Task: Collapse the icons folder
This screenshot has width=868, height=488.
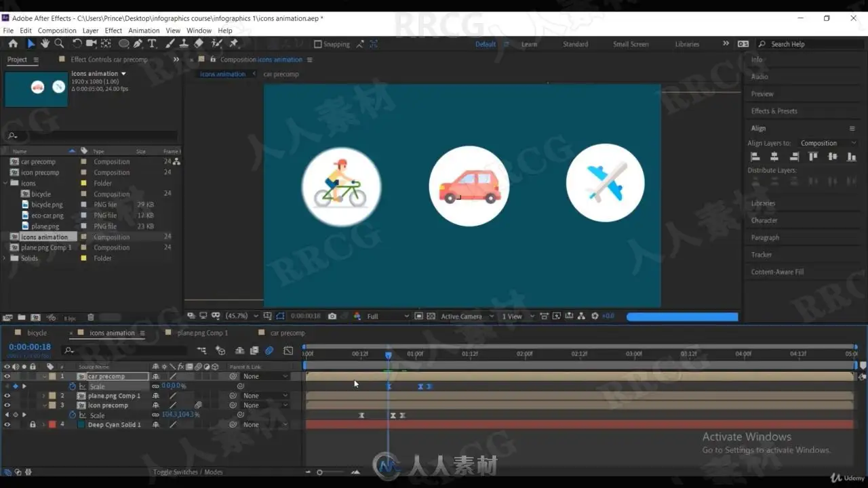Action: [5, 183]
